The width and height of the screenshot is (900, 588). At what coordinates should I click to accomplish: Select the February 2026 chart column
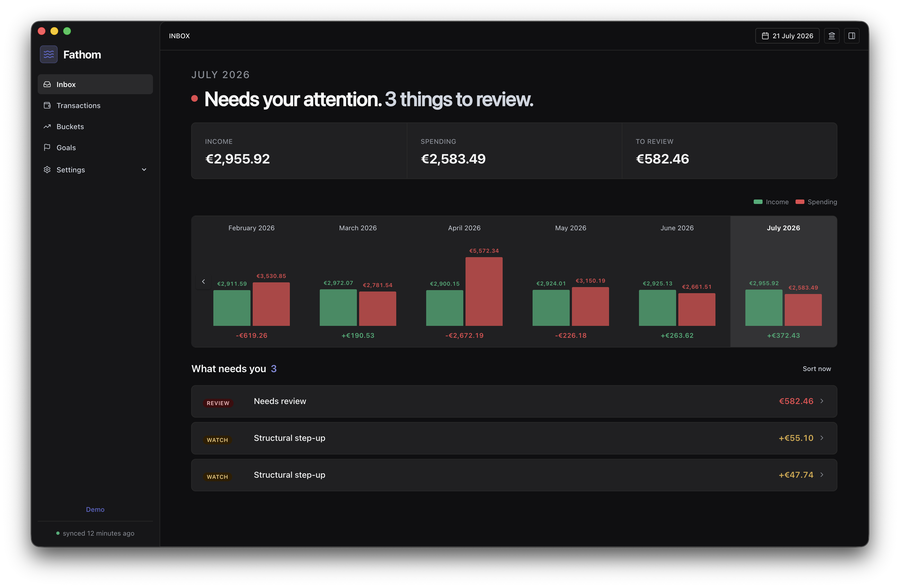pyautogui.click(x=252, y=281)
